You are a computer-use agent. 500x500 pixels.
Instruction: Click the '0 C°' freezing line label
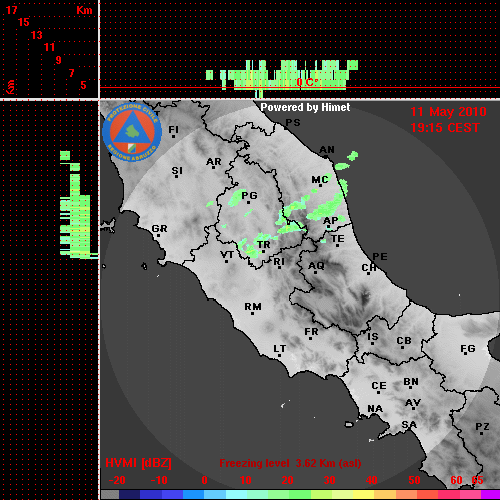tap(307, 82)
